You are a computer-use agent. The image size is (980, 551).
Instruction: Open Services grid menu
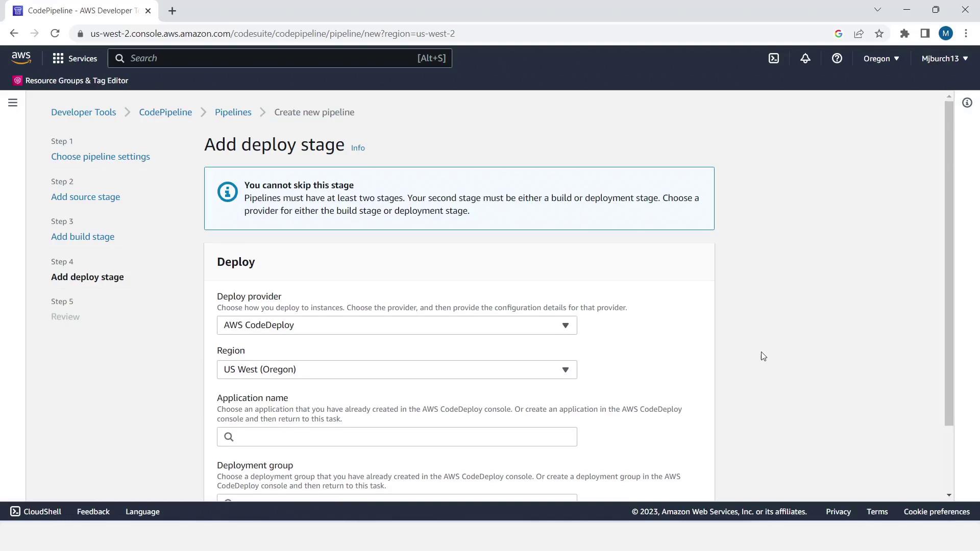pyautogui.click(x=75, y=58)
